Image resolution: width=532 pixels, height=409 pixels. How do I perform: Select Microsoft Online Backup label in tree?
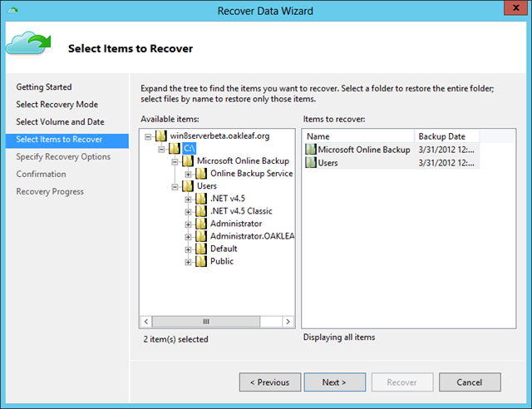(243, 161)
